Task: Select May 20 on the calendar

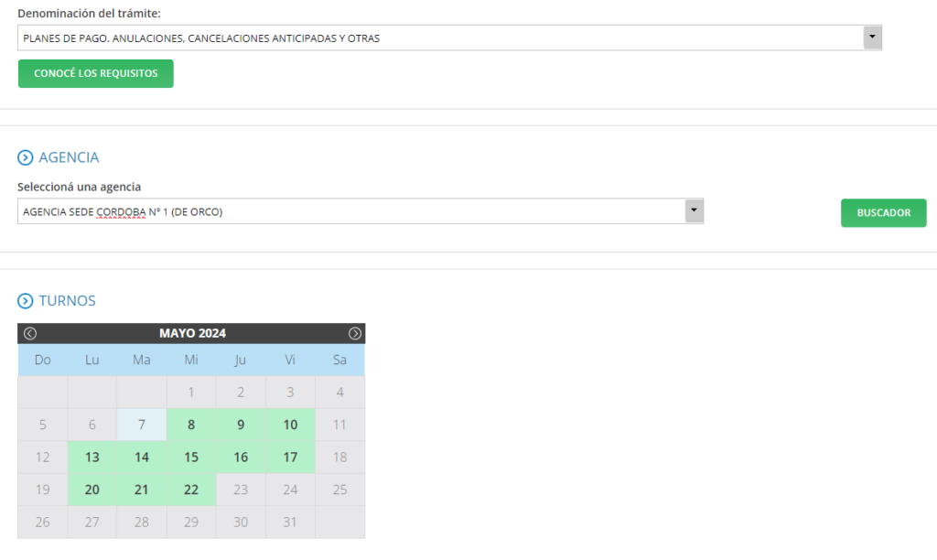Action: click(x=92, y=490)
